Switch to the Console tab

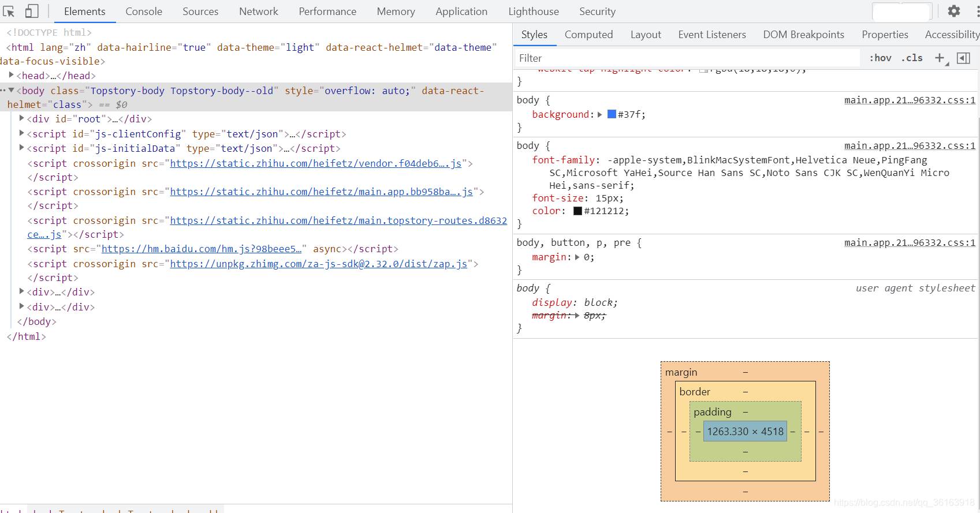pos(144,12)
